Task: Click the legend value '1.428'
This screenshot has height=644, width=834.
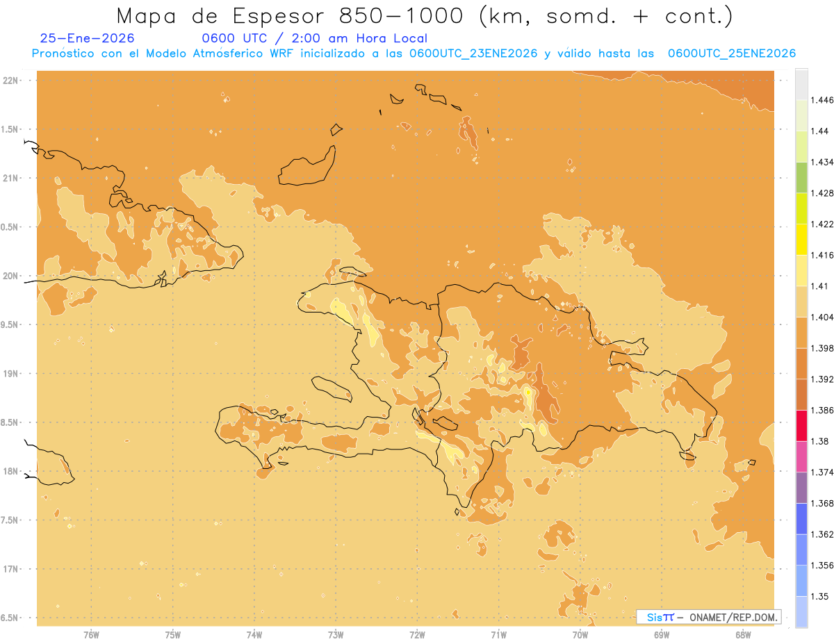Action: pos(822,193)
